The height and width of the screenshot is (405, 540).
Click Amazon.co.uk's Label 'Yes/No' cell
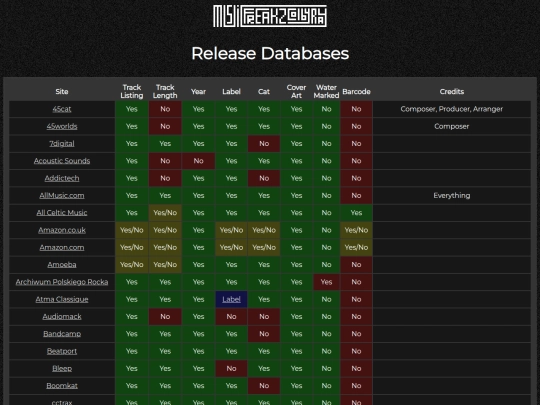231,230
